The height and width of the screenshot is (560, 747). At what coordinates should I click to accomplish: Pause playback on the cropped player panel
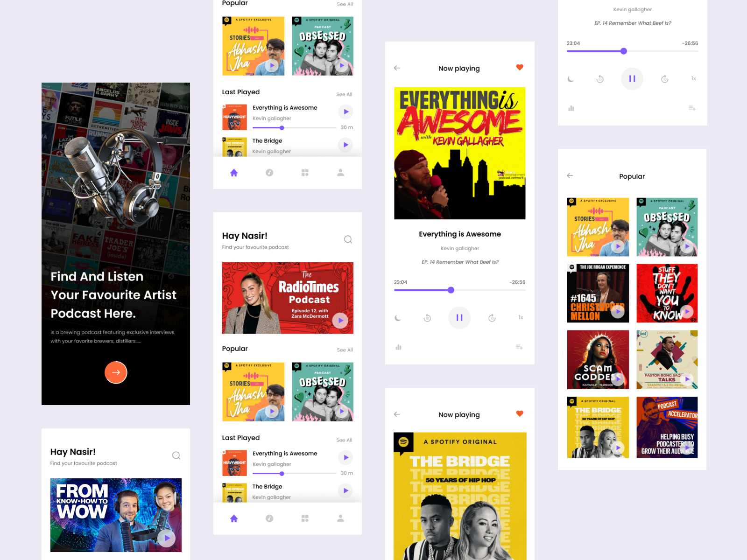tap(632, 79)
